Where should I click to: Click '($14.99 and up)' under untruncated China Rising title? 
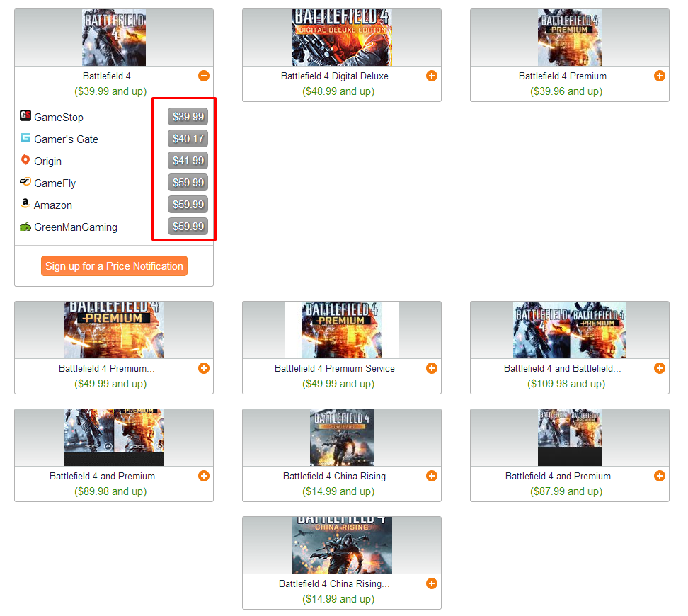pyautogui.click(x=338, y=491)
